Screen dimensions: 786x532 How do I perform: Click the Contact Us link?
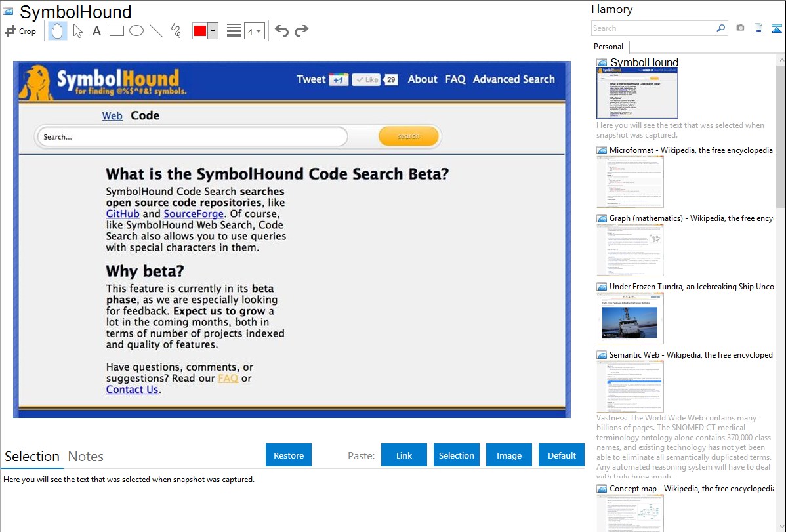133,390
